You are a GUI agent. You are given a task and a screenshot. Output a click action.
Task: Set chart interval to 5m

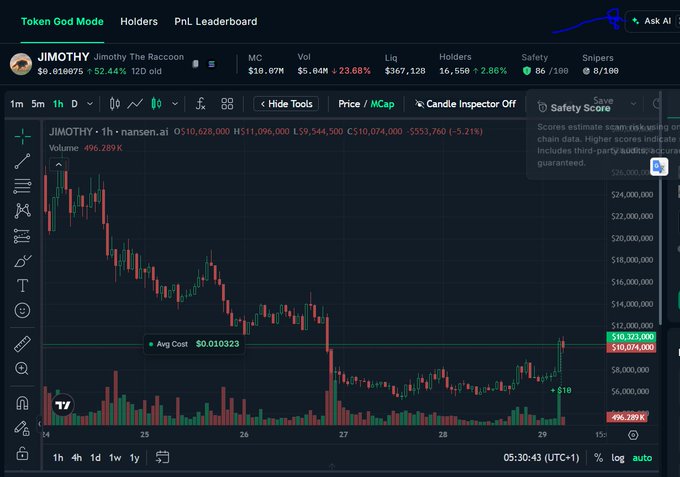38,104
